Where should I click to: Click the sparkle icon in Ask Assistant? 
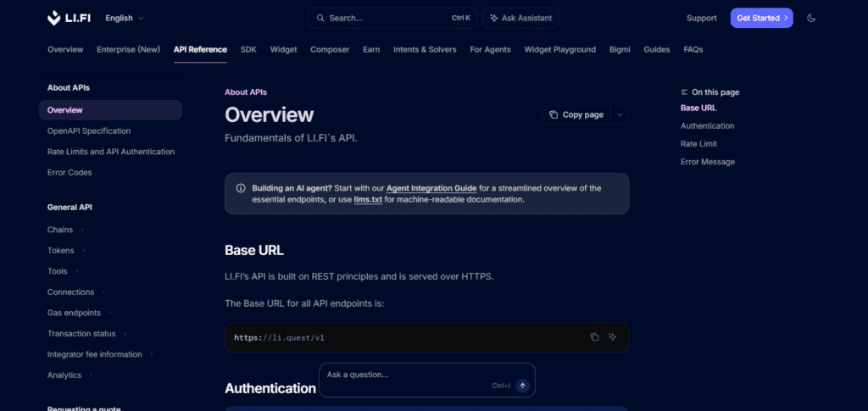click(x=494, y=18)
